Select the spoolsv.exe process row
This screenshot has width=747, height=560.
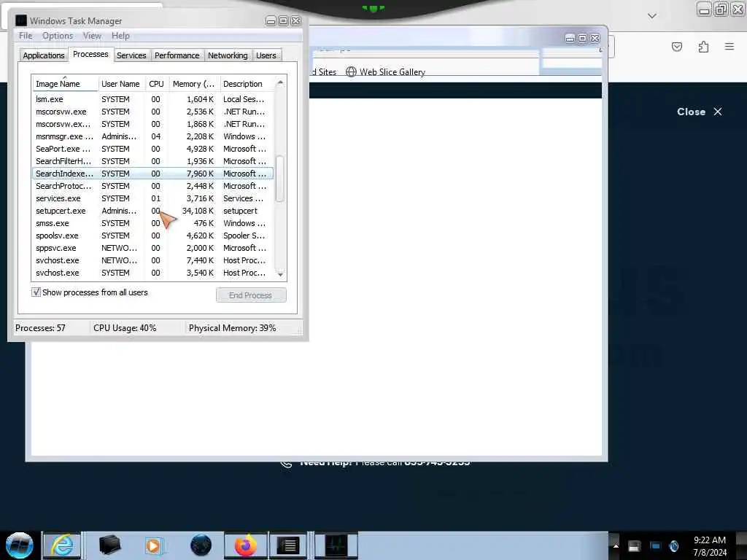[x=152, y=236]
